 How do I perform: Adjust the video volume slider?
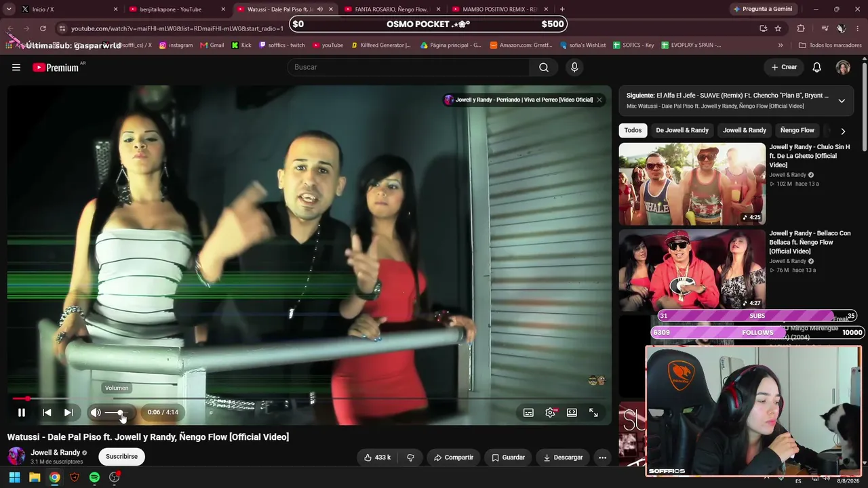[118, 412]
